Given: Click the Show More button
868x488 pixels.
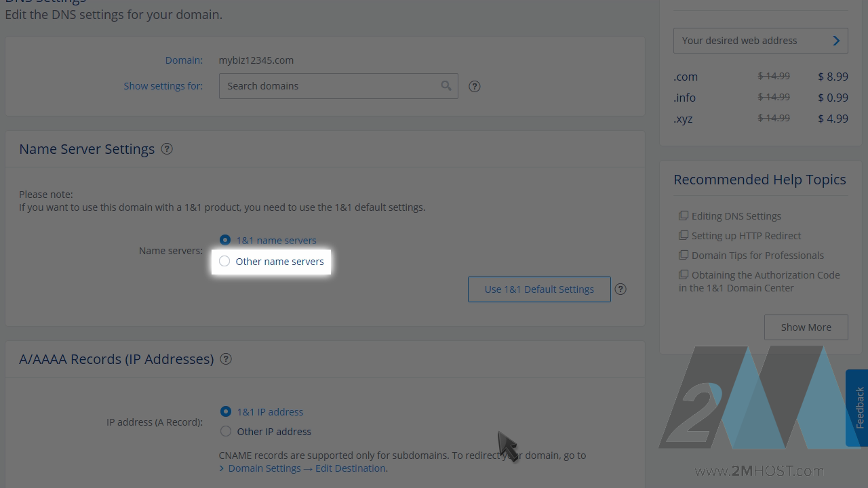Looking at the screenshot, I should point(806,327).
